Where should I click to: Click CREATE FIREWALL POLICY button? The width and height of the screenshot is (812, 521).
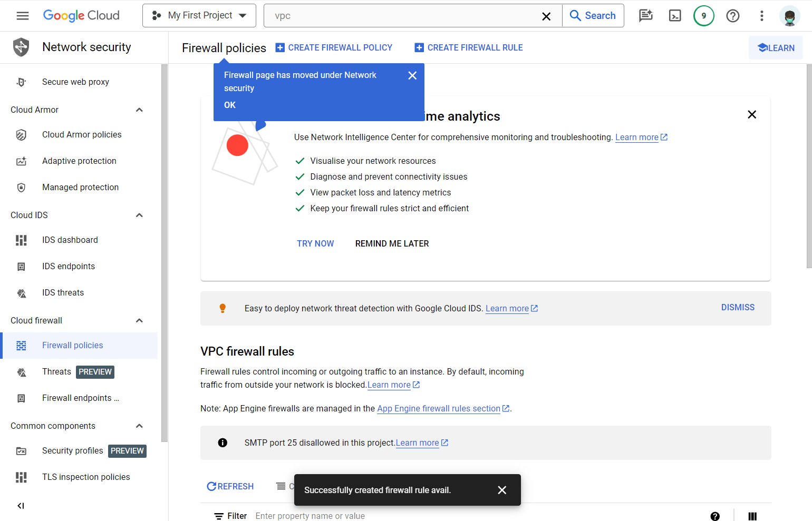pos(334,47)
